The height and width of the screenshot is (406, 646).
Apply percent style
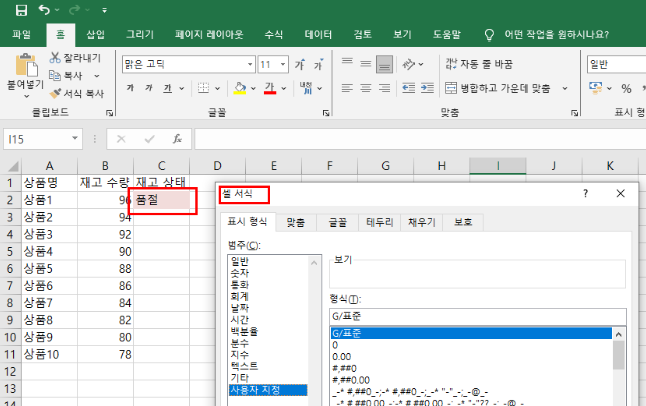click(626, 88)
